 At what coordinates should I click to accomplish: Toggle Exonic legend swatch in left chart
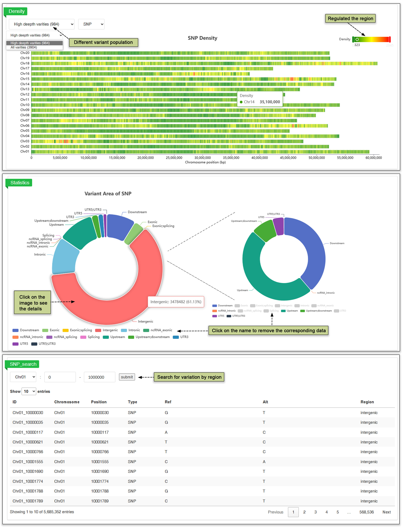tap(45, 330)
